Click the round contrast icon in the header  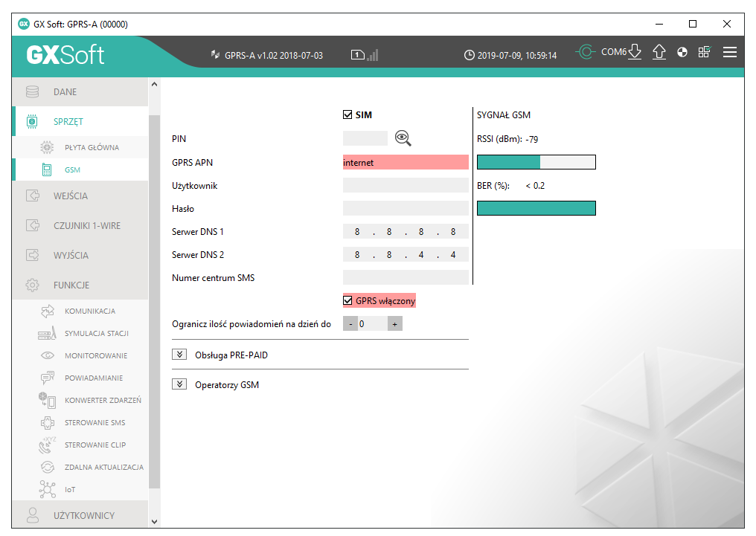tap(682, 53)
